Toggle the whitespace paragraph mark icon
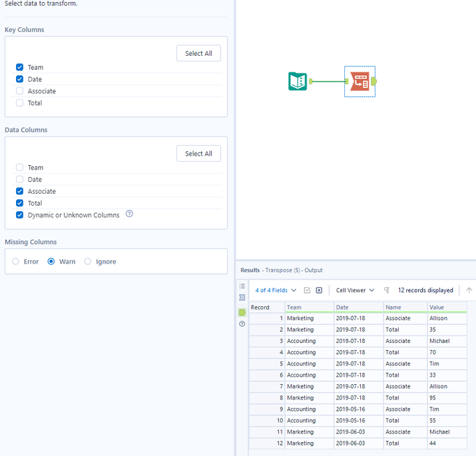This screenshot has width=476, height=456. [x=387, y=290]
